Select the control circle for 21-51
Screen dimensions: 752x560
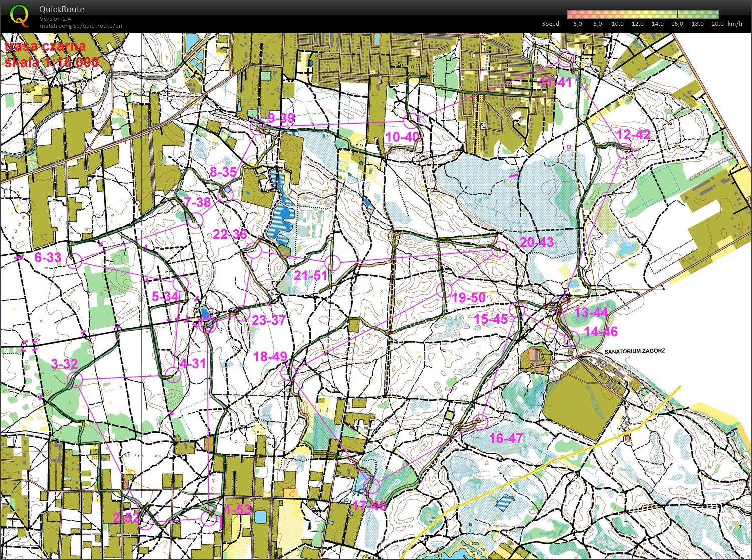coord(332,262)
